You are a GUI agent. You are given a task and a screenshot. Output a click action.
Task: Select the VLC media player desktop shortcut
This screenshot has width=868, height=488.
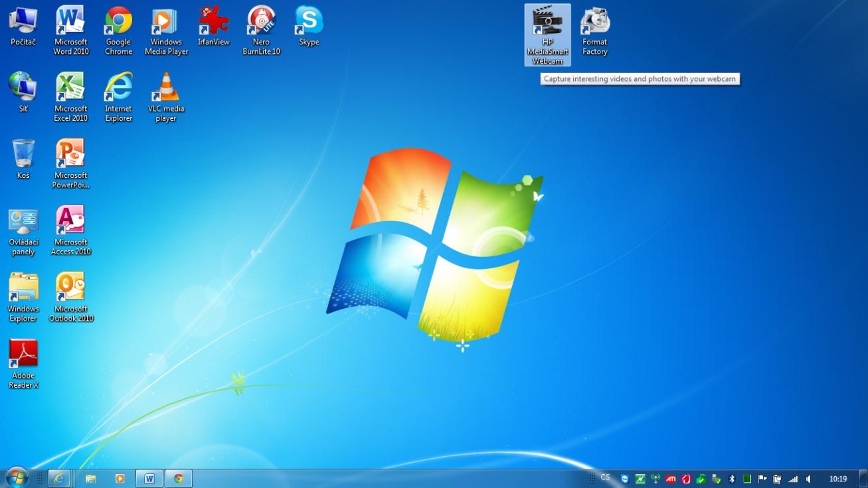(x=166, y=97)
